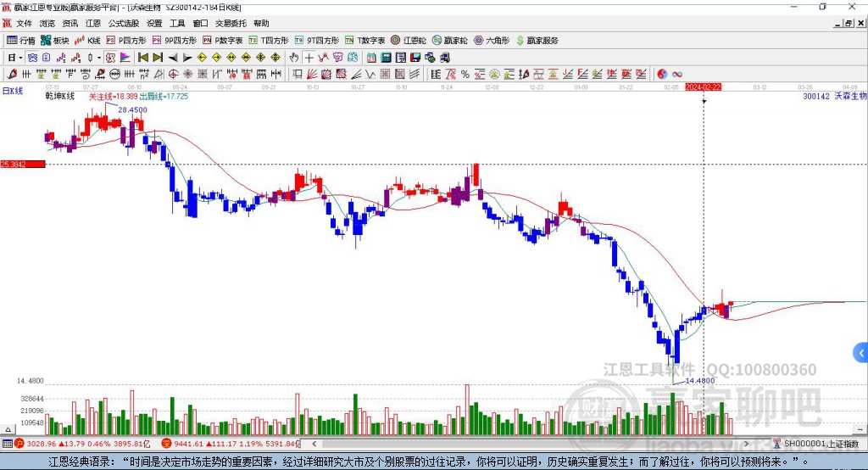This screenshot has height=470, width=868.
Task: Click the 出局线=17.725 label
Action: pos(164,96)
